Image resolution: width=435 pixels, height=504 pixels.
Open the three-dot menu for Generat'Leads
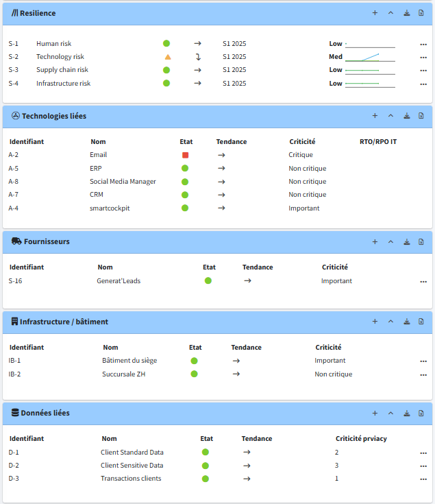pyautogui.click(x=423, y=281)
